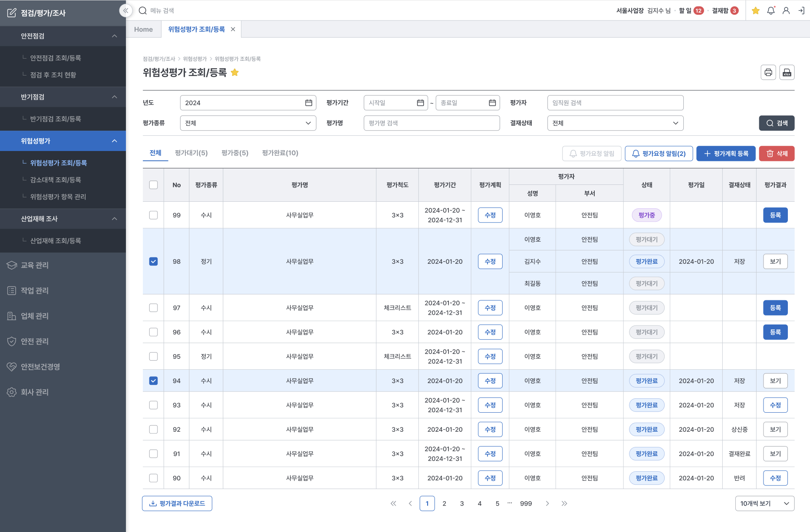Open the 평가종류 dropdown
Viewport: 810px width, 532px height.
[x=248, y=123]
